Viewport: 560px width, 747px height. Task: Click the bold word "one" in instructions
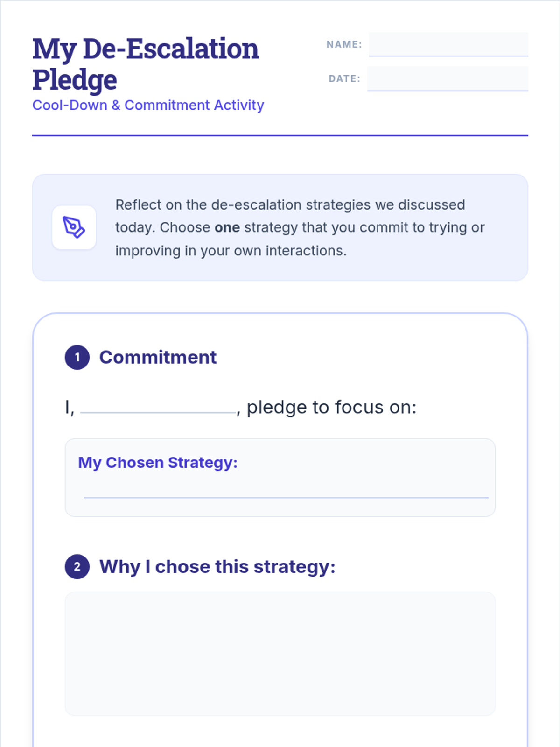click(x=227, y=227)
